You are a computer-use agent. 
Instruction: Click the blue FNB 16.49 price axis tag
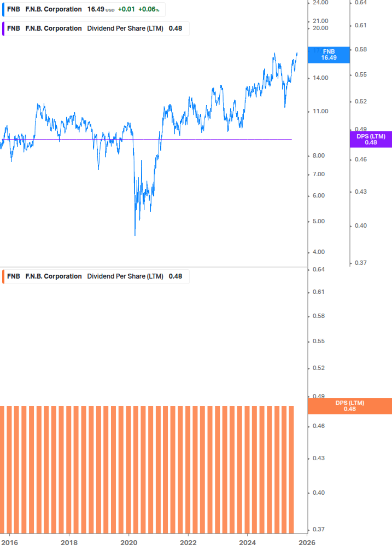point(329,54)
